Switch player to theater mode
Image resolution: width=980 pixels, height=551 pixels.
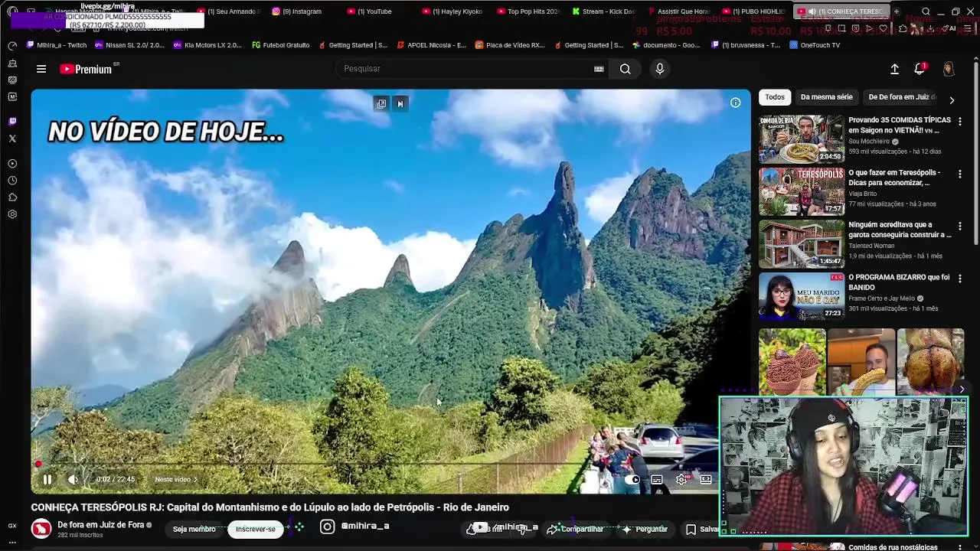(x=706, y=479)
